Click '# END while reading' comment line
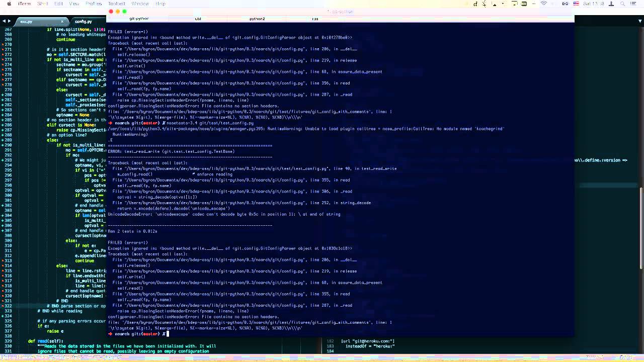The height and width of the screenshot is (362, 644). pyautogui.click(x=59, y=311)
